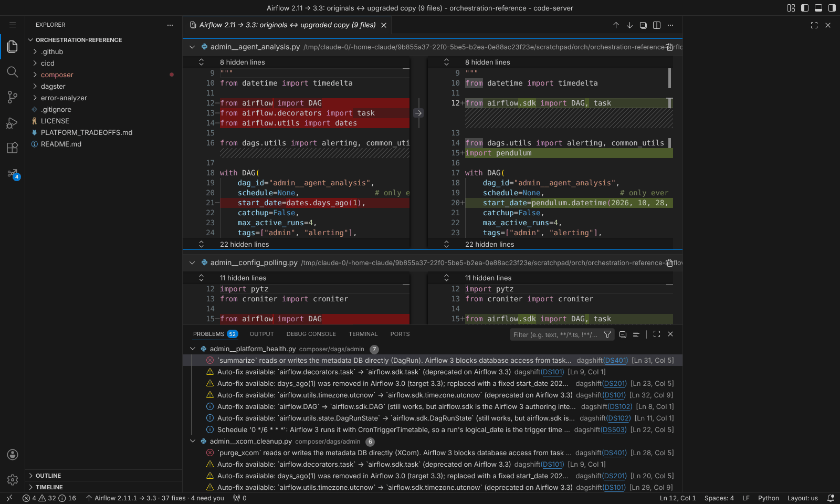Viewport: 840px width, 504px height.
Task: Open the DS401 rule link on summarize problem
Action: click(x=615, y=360)
